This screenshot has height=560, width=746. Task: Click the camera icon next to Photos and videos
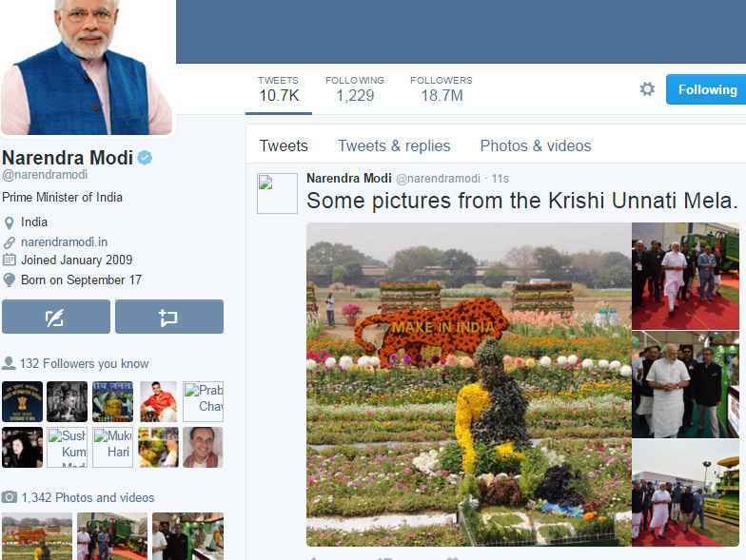point(10,498)
